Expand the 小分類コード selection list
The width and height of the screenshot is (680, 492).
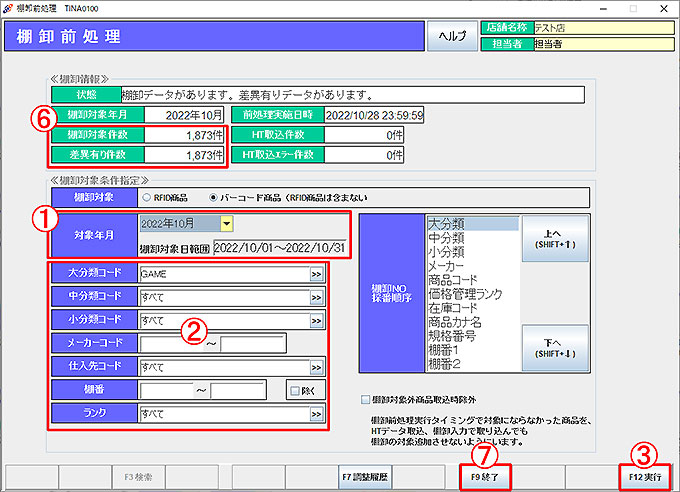coord(317,321)
